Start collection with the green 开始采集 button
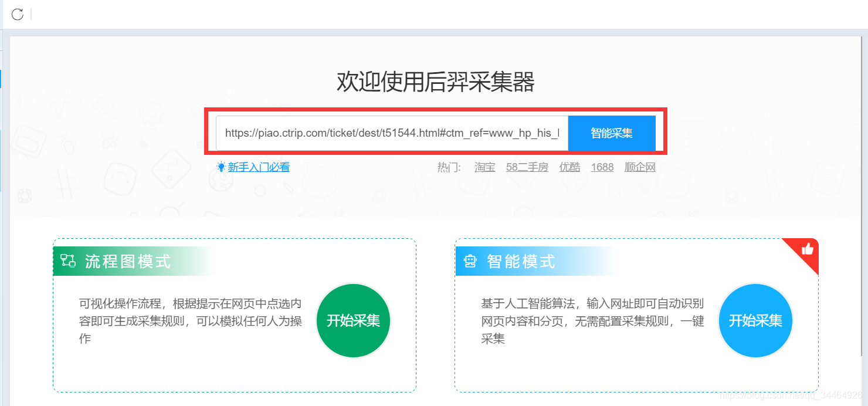 pos(353,320)
